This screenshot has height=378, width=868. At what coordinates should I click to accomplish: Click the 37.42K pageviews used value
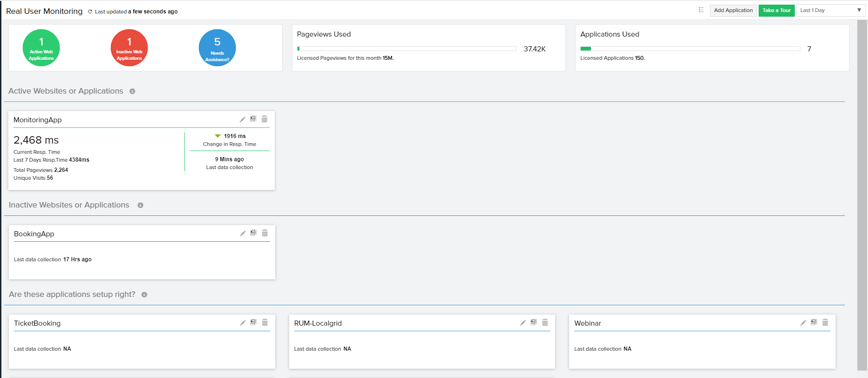535,49
